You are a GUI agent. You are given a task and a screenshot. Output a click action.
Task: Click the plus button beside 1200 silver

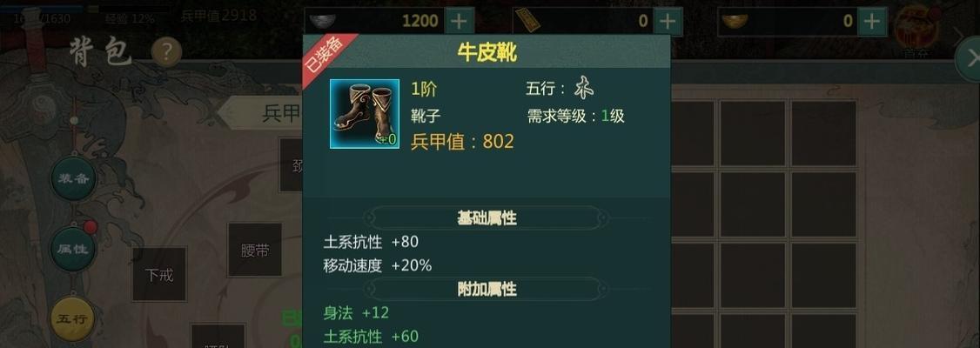point(459,21)
